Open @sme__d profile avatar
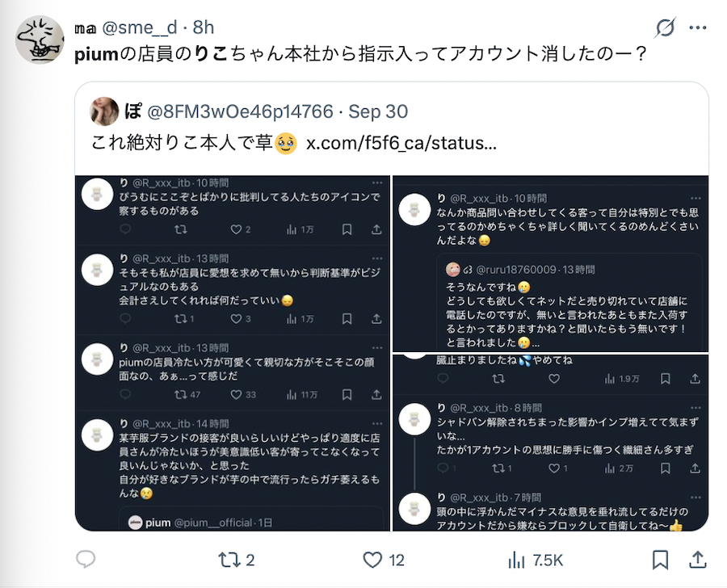 coord(40,40)
